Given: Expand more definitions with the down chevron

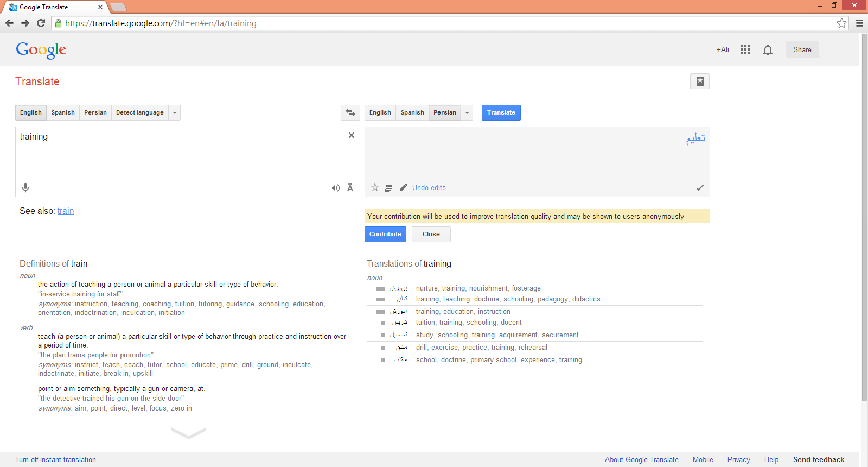Looking at the screenshot, I should [x=189, y=433].
